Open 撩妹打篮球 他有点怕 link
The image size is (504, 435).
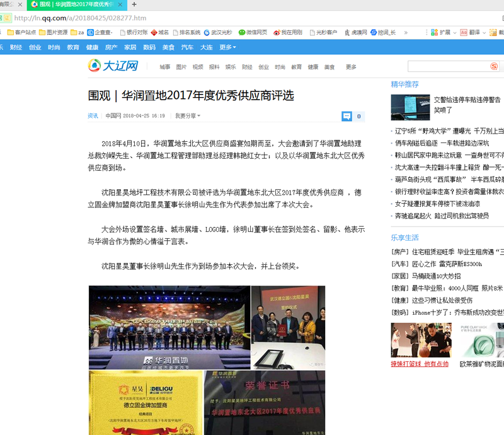coord(420,364)
